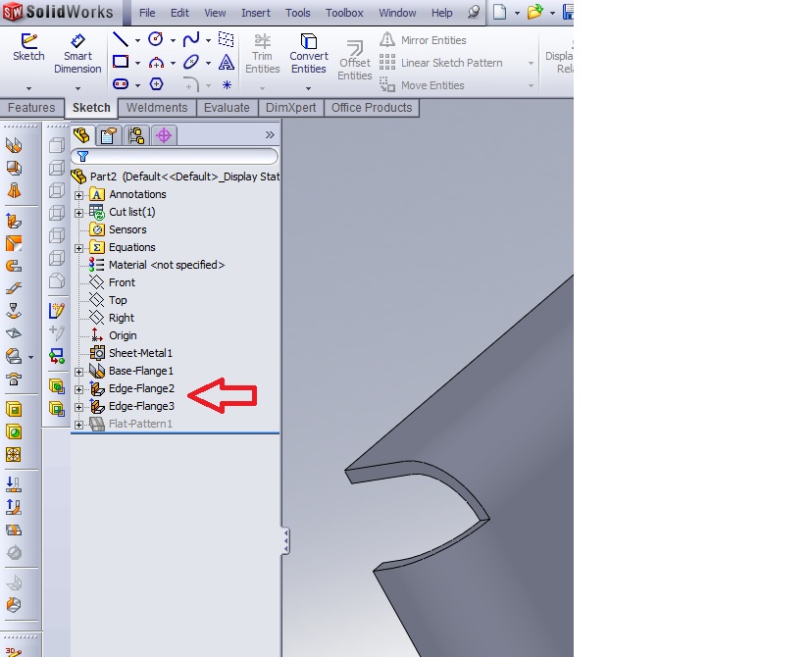812x657 pixels.
Task: Open the DimXpertManager tab
Action: [164, 135]
